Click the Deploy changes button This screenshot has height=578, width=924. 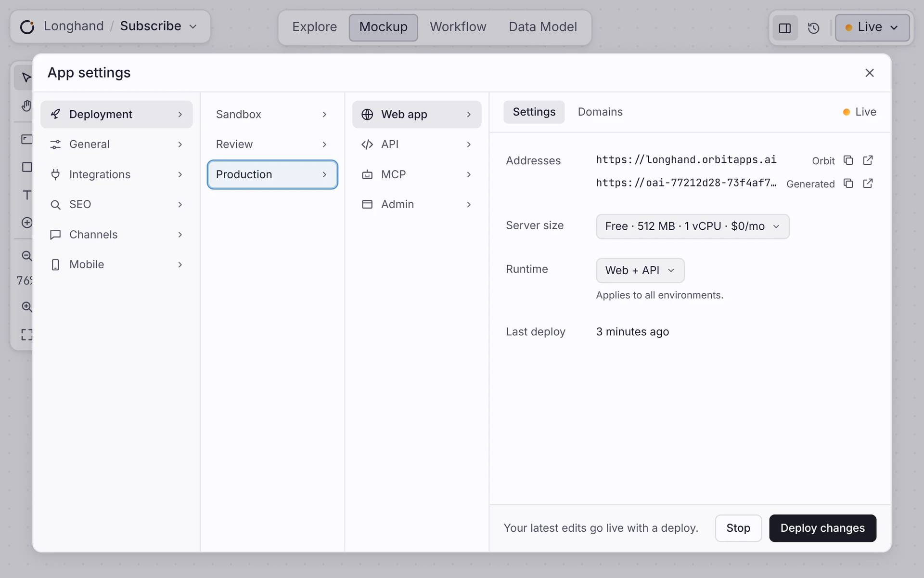click(822, 528)
